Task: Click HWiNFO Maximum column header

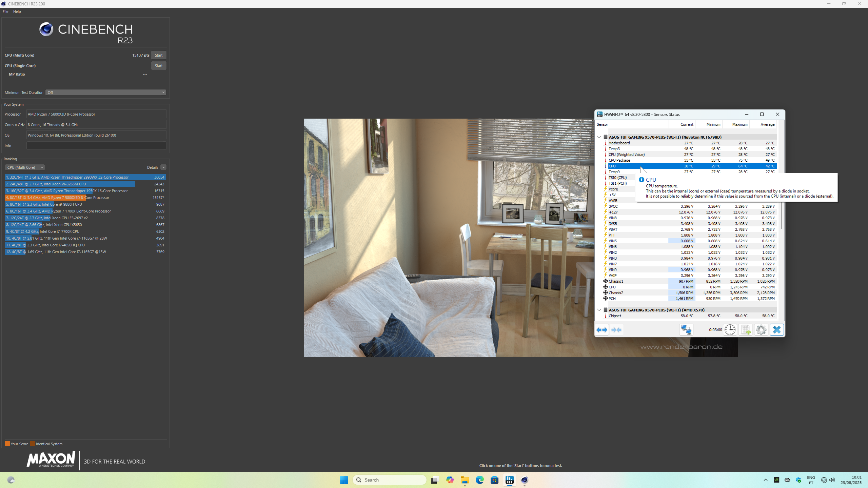Action: point(736,124)
